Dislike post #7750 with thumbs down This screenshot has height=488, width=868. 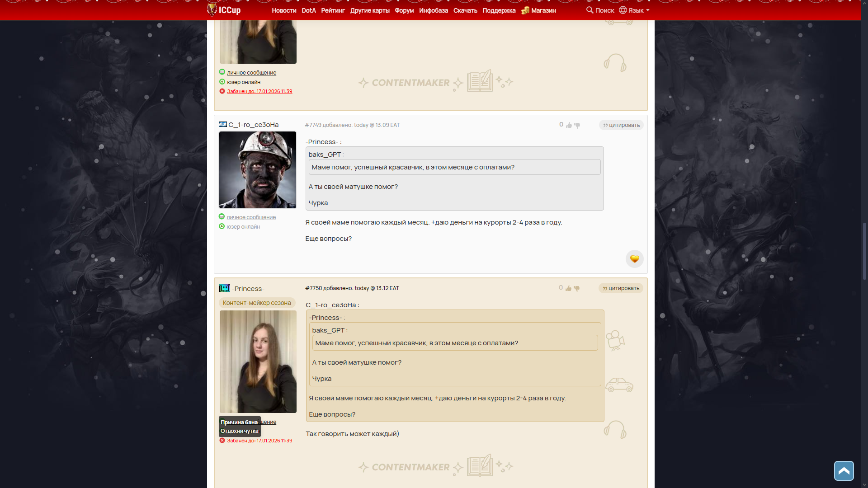point(577,288)
